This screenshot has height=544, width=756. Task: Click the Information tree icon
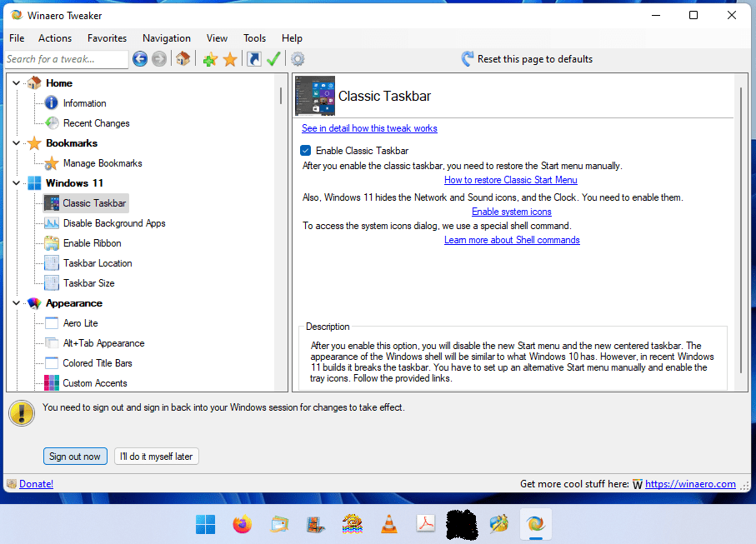[x=52, y=103]
